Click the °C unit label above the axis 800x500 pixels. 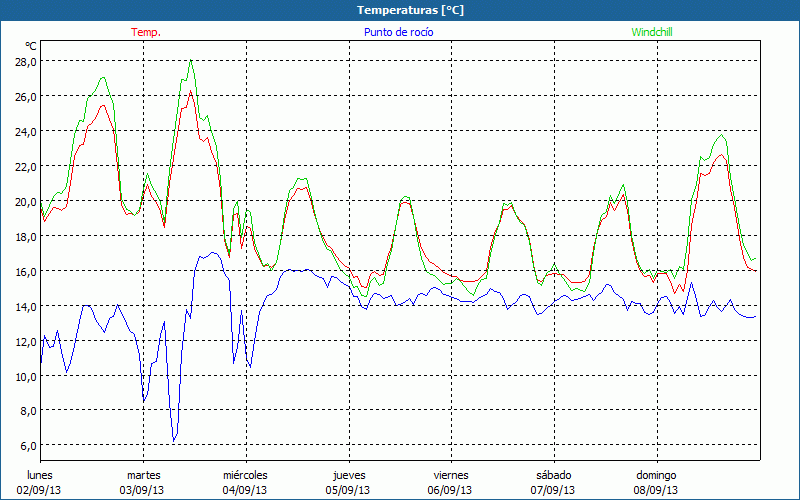pos(31,46)
